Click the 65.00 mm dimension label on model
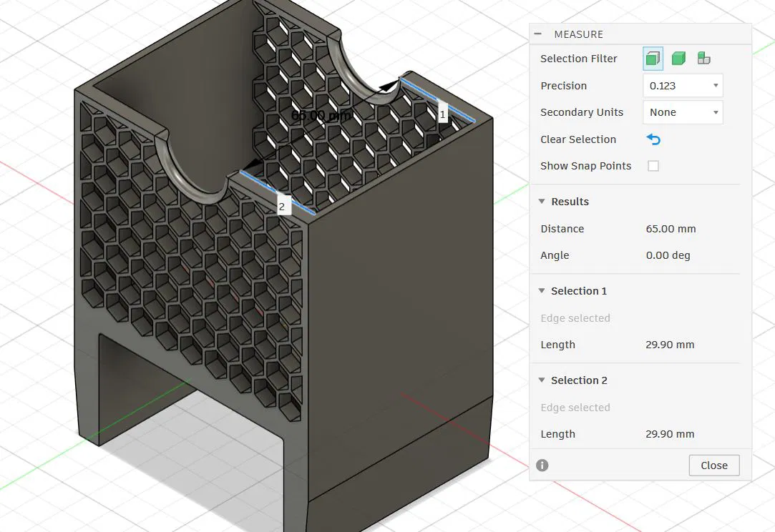775x532 pixels. click(x=321, y=116)
